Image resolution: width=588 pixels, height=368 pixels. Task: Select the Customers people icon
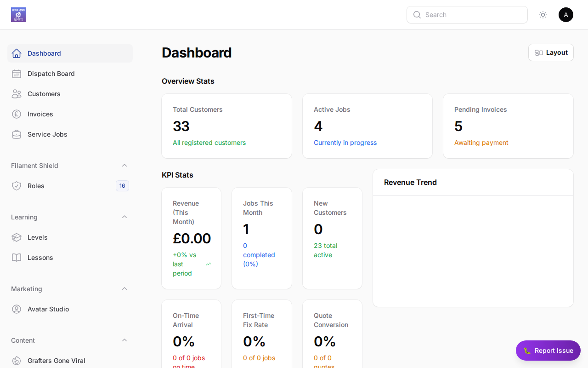pos(17,94)
